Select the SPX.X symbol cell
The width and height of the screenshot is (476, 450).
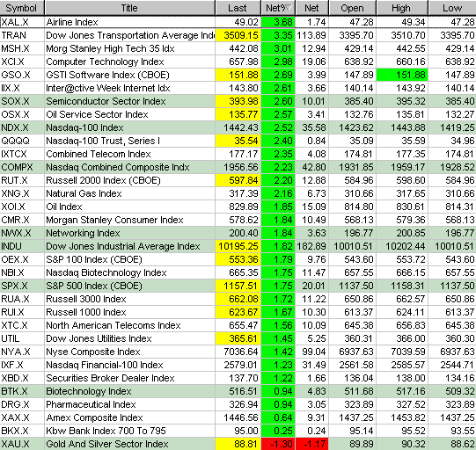22,286
